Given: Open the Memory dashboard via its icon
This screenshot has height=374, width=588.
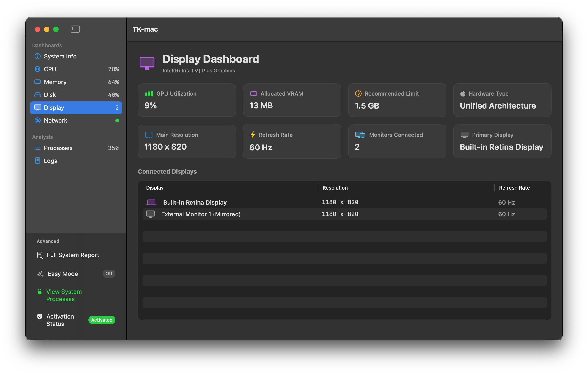Looking at the screenshot, I should [37, 82].
